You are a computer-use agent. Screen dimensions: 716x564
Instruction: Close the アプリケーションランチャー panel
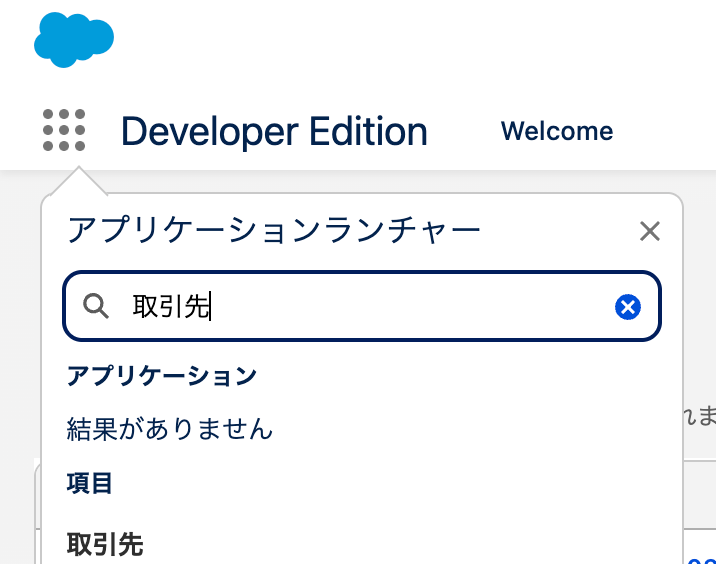[649, 231]
